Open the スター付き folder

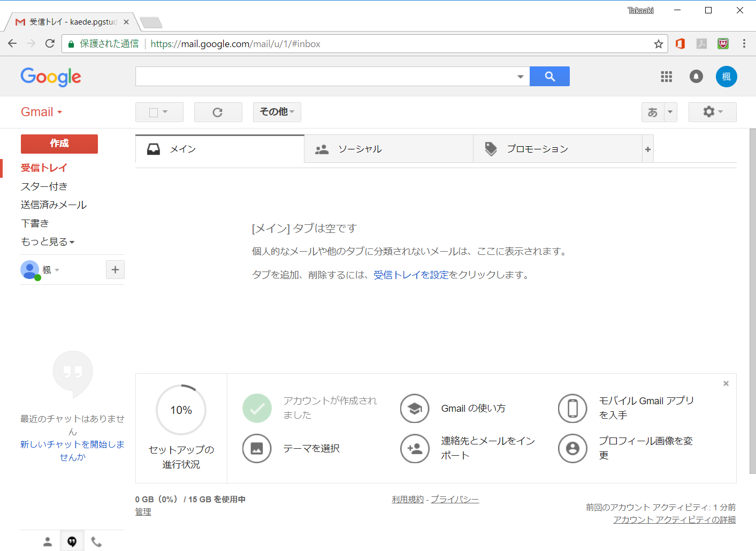coord(44,186)
